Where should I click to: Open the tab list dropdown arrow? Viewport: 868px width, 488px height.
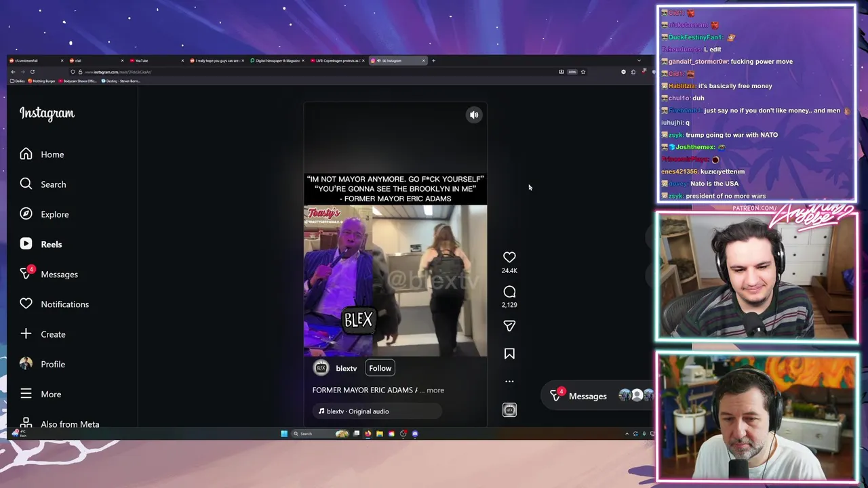pyautogui.click(x=639, y=60)
